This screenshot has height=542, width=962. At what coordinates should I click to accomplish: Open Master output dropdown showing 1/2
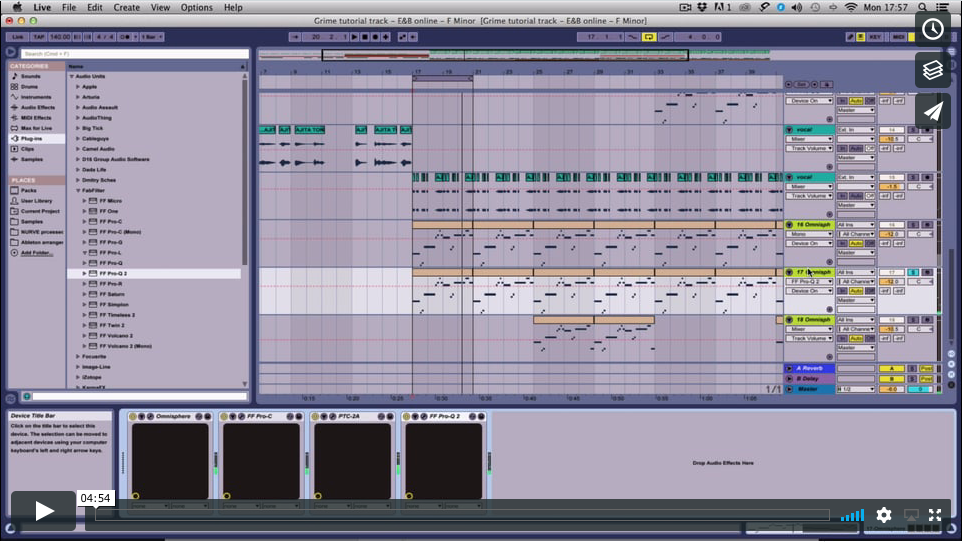pos(856,389)
